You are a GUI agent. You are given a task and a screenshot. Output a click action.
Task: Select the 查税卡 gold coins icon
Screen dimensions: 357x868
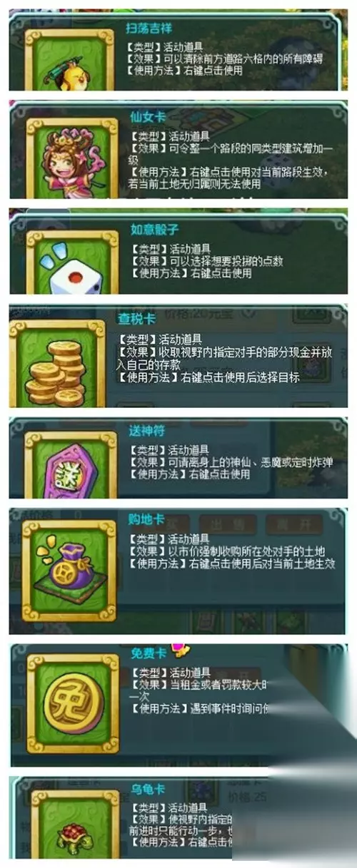(56, 365)
